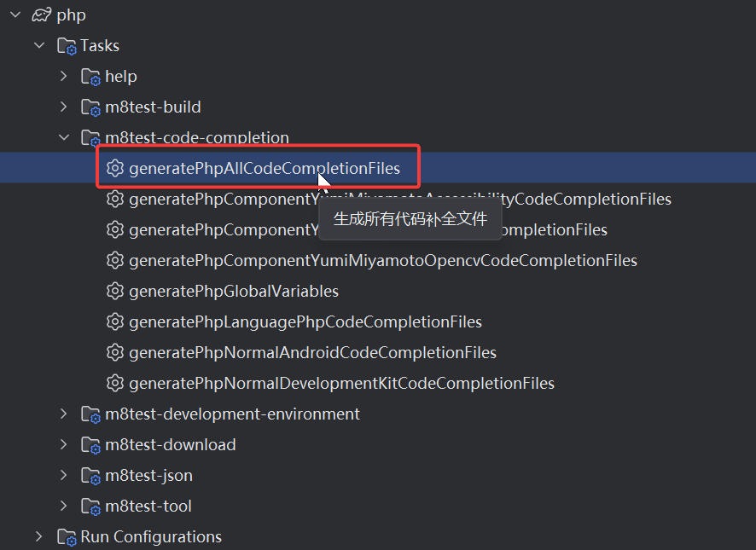Click the tooltip reading 生成所有代码补全文件
The height and width of the screenshot is (550, 756).
pyautogui.click(x=410, y=219)
